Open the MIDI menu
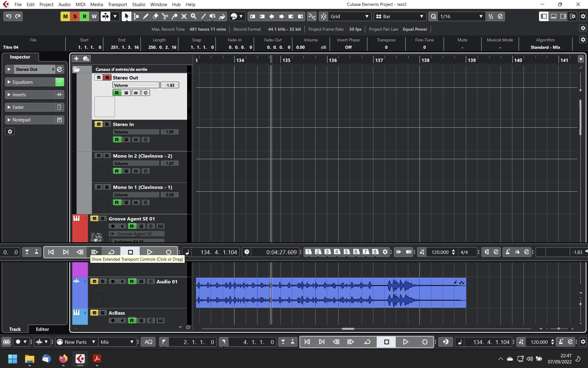This screenshot has width=588, height=368. 80,4
